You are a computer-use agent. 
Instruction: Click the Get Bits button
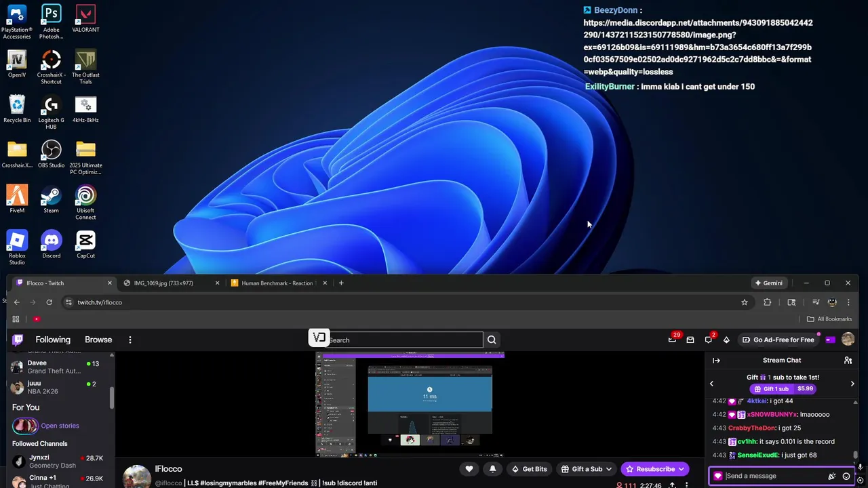coord(529,469)
